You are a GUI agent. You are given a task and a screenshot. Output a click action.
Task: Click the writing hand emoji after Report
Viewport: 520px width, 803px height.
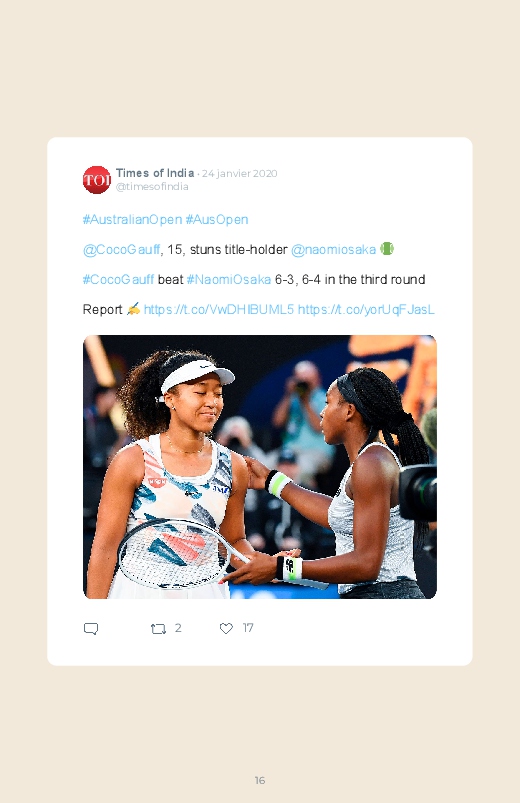tap(133, 309)
